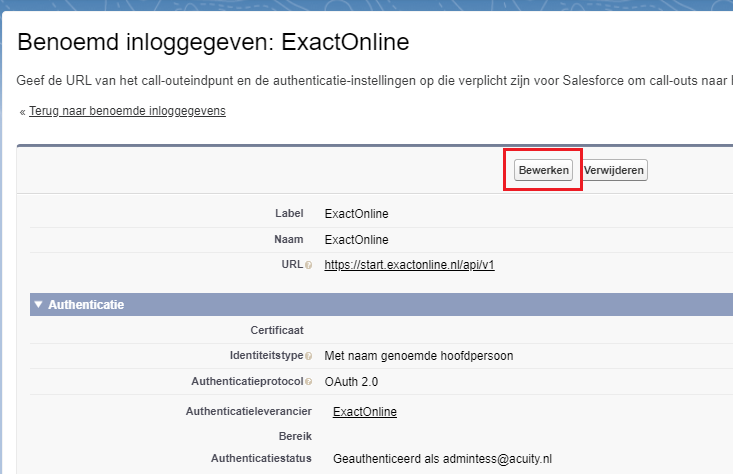Show help icon next to Authenticatieprotocol
This screenshot has width=733, height=474.
click(309, 382)
